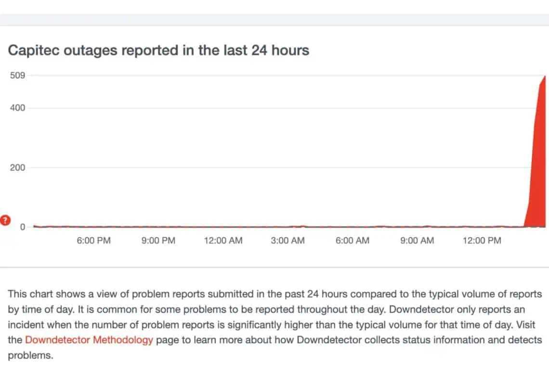Select the 200 y-axis label
The height and width of the screenshot is (392, 549).
(x=17, y=168)
